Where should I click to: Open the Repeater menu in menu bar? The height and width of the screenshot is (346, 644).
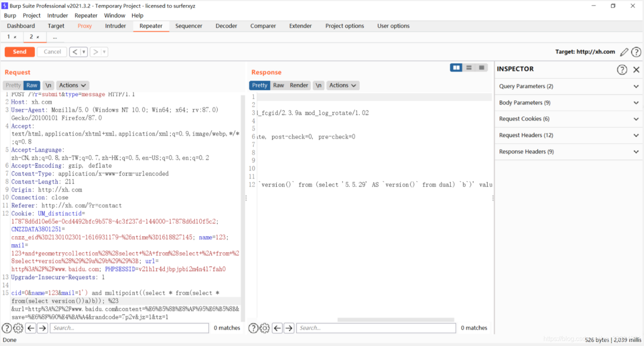coord(86,16)
